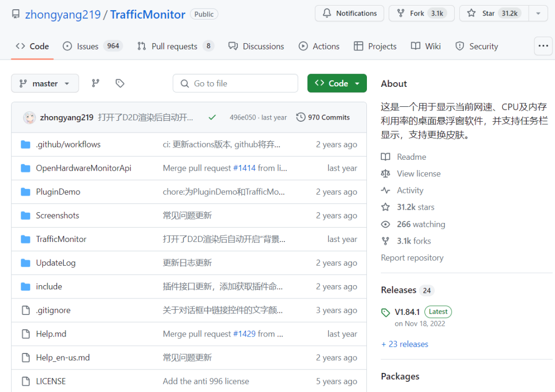The image size is (555, 392).
Task: Open the TrafficMonitor repository title link
Action: coord(147,14)
